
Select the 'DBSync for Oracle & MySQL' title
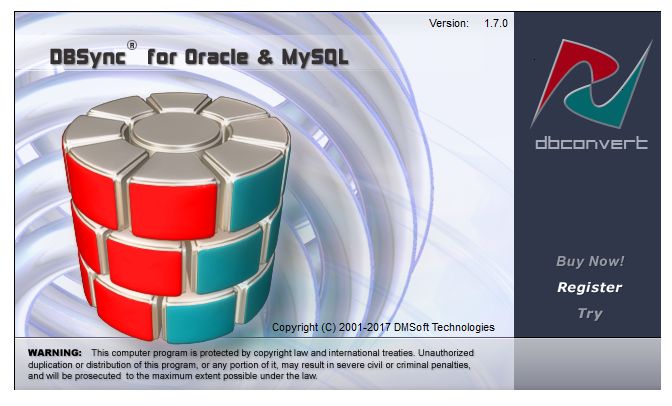point(199,56)
